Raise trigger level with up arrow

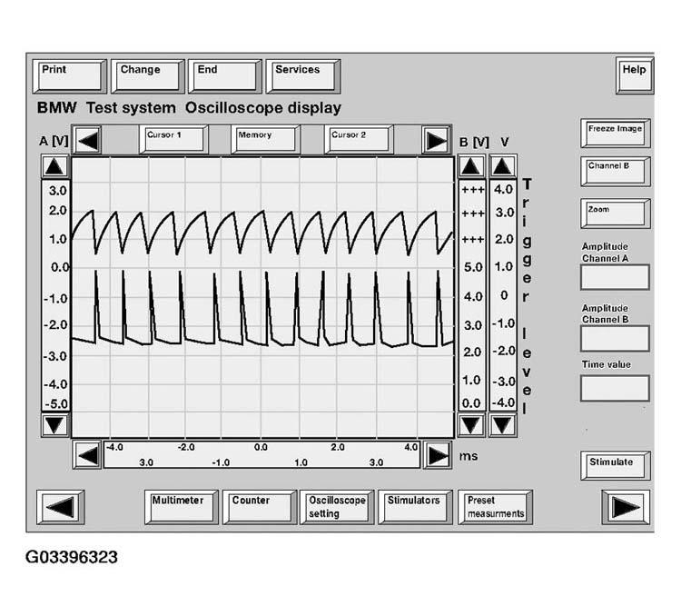click(x=502, y=167)
